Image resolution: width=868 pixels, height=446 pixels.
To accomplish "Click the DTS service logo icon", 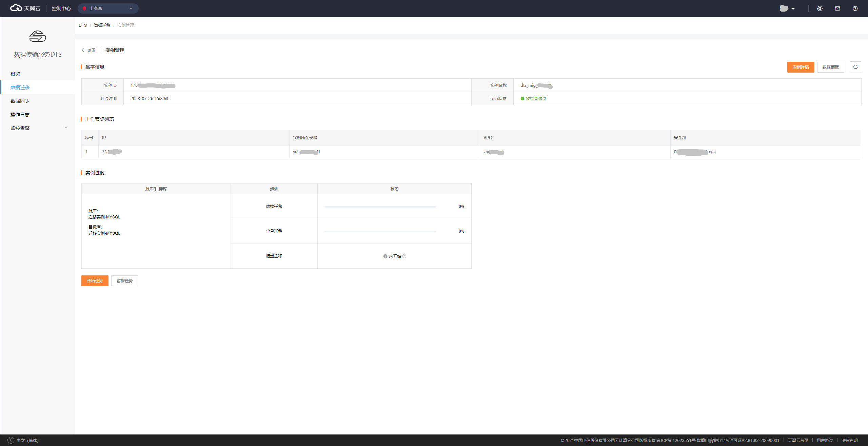I will coord(37,36).
